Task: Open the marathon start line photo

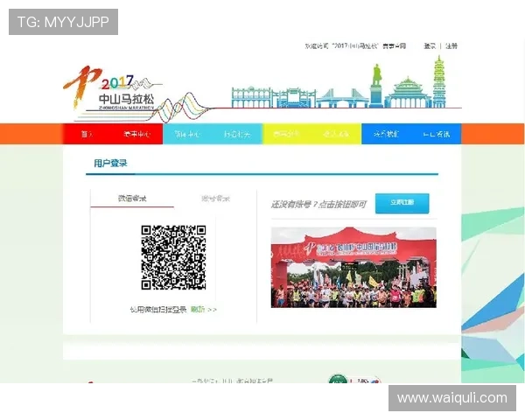Action: coord(353,267)
